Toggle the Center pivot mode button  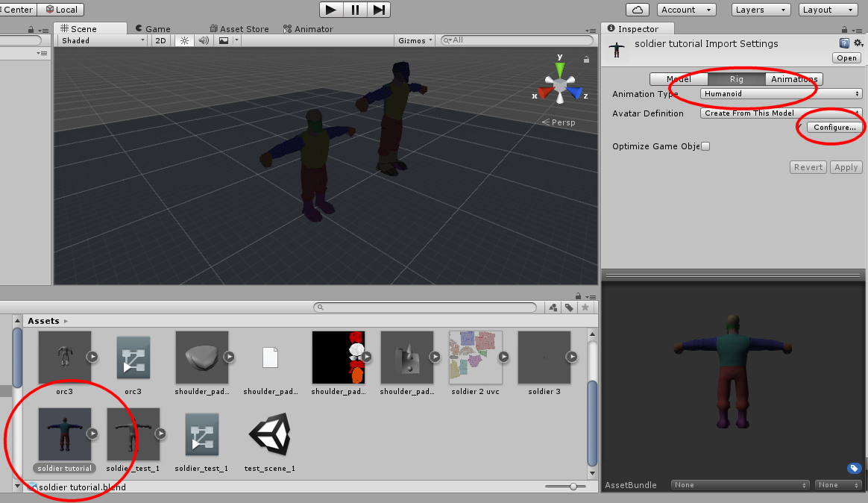(x=18, y=10)
